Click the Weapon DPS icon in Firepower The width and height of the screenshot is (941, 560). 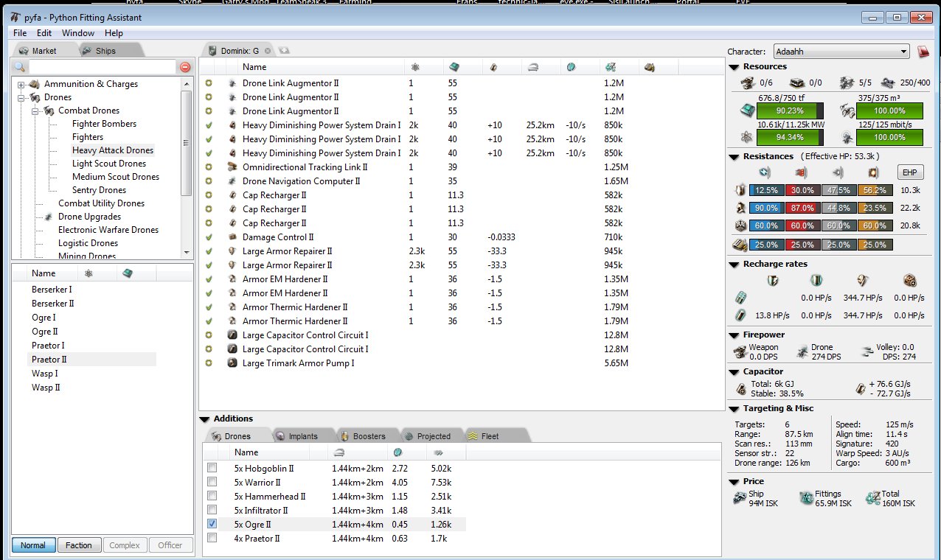[740, 351]
